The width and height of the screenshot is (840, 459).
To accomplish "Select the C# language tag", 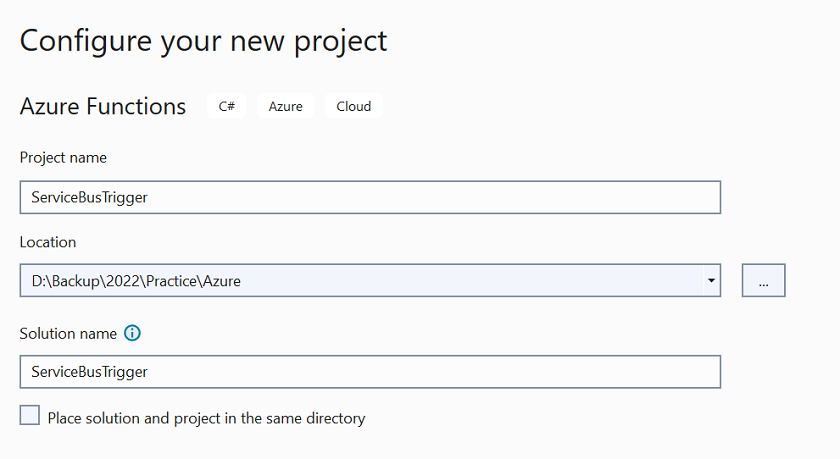I will (x=227, y=106).
